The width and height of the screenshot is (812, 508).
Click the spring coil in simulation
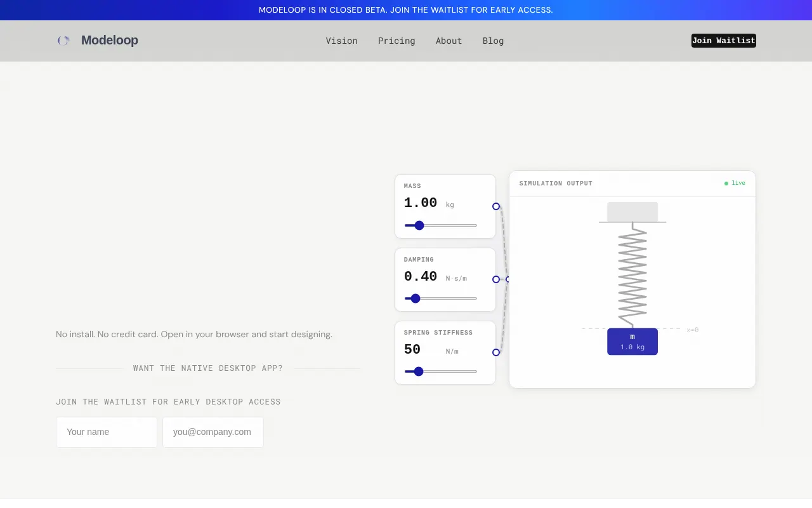pos(632,276)
